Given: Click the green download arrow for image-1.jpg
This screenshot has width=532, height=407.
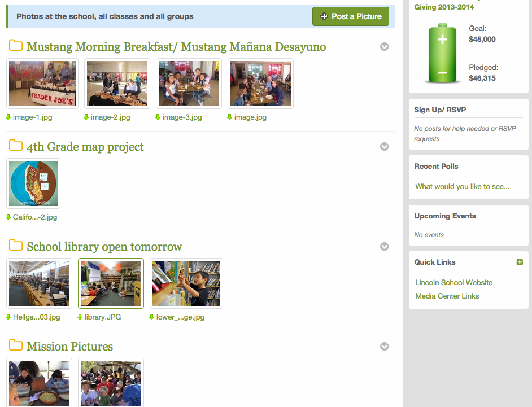Looking at the screenshot, I should tap(8, 117).
